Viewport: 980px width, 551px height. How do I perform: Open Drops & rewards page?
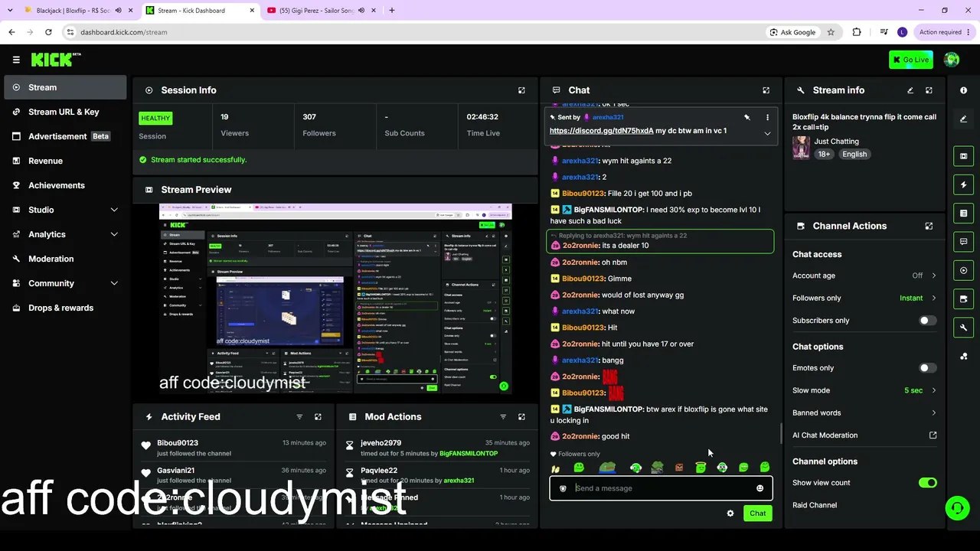tap(65, 308)
